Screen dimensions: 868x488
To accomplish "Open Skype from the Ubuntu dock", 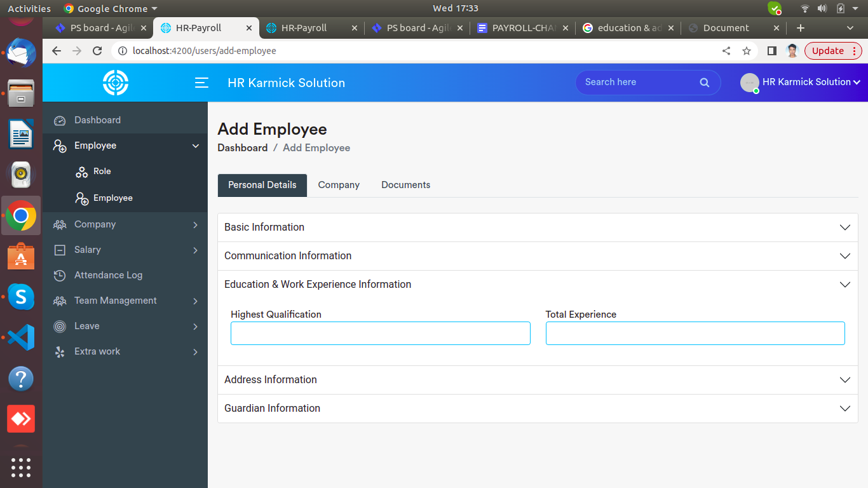I will pos(21,297).
